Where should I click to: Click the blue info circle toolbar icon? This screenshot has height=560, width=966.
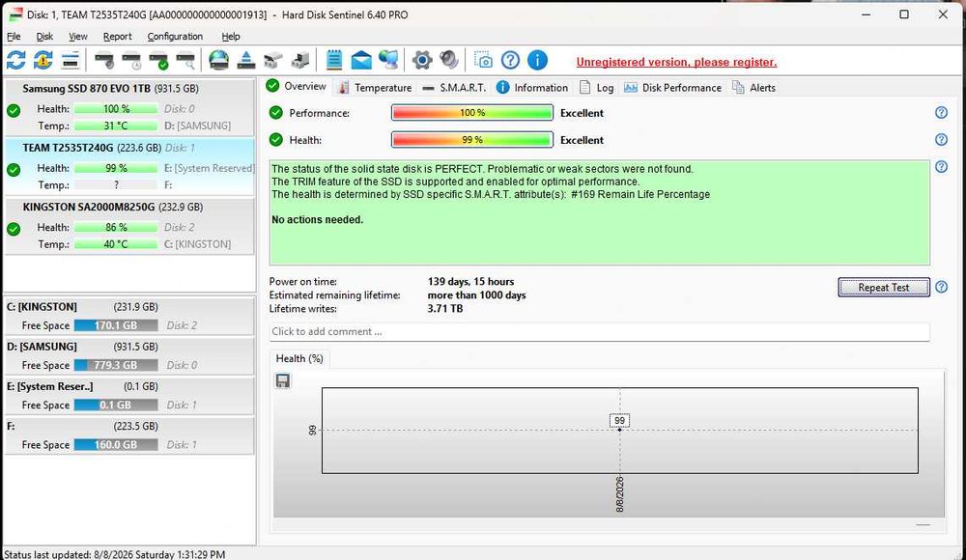click(x=537, y=60)
